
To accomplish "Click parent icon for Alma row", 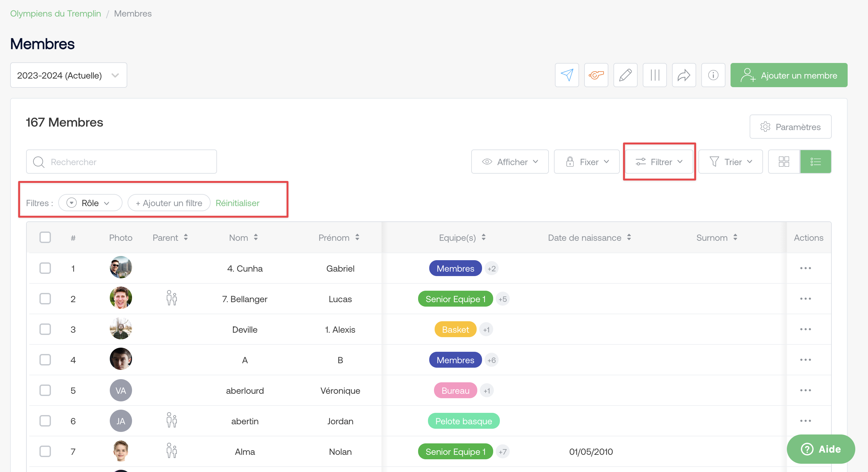I will click(x=171, y=451).
